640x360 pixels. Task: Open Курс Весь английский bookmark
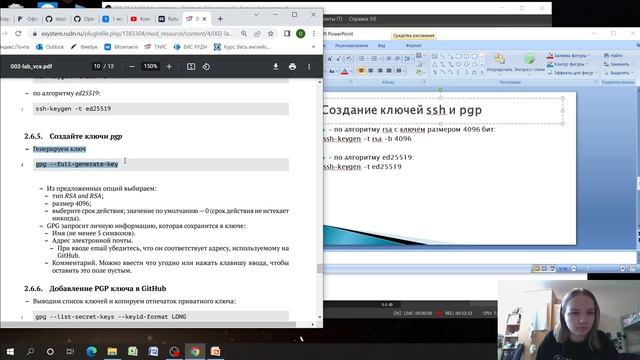pyautogui.click(x=242, y=47)
